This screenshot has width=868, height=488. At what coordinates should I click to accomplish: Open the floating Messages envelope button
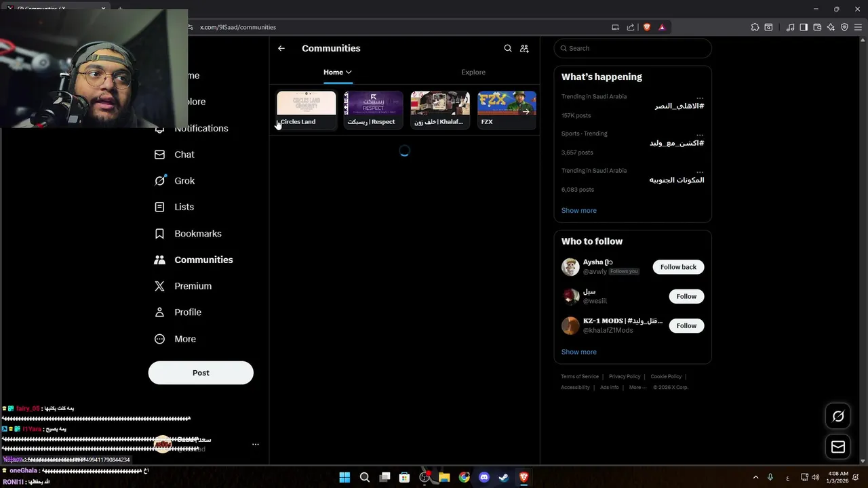point(838,447)
